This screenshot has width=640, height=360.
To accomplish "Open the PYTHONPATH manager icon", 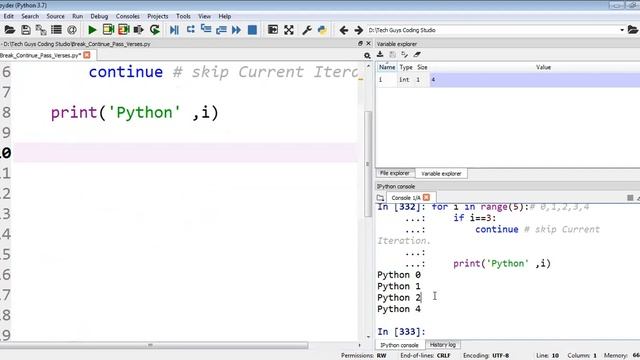I will (322, 30).
